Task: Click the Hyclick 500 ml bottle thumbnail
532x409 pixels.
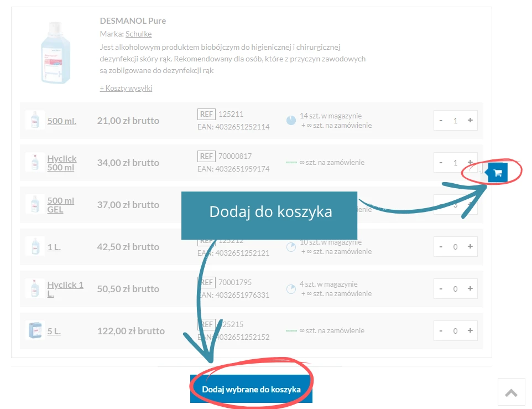Action: (35, 162)
